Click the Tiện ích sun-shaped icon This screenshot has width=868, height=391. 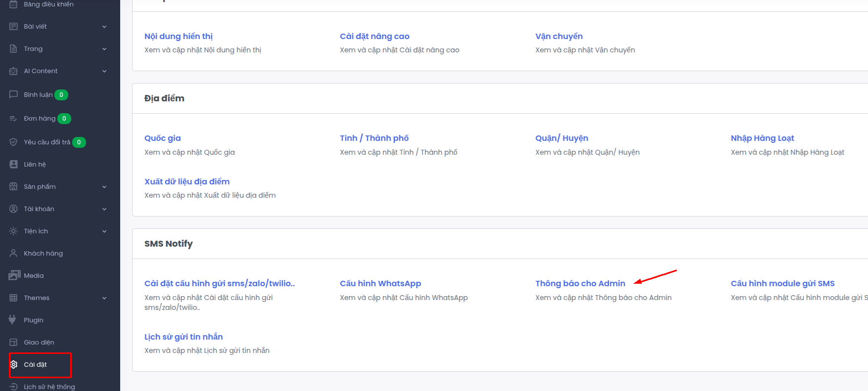click(13, 231)
